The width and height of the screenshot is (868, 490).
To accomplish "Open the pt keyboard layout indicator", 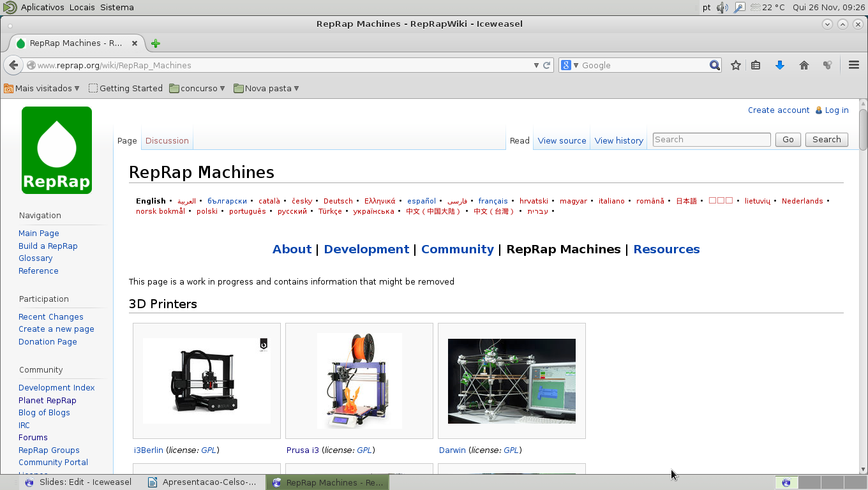I will [707, 8].
